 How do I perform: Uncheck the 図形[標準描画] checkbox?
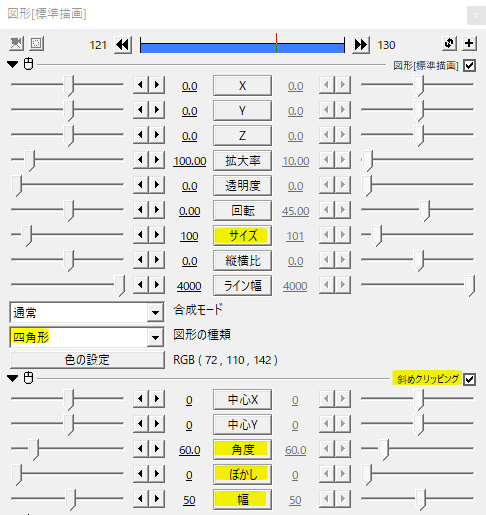pyautogui.click(x=469, y=66)
